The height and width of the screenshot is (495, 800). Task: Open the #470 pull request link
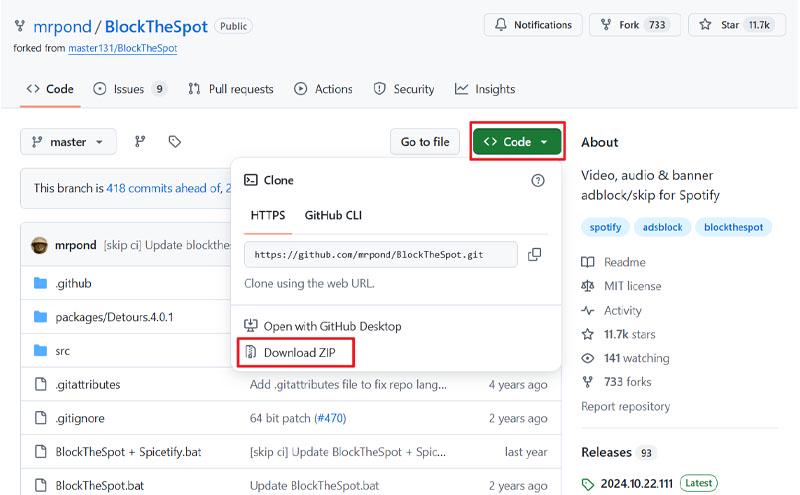click(x=330, y=418)
